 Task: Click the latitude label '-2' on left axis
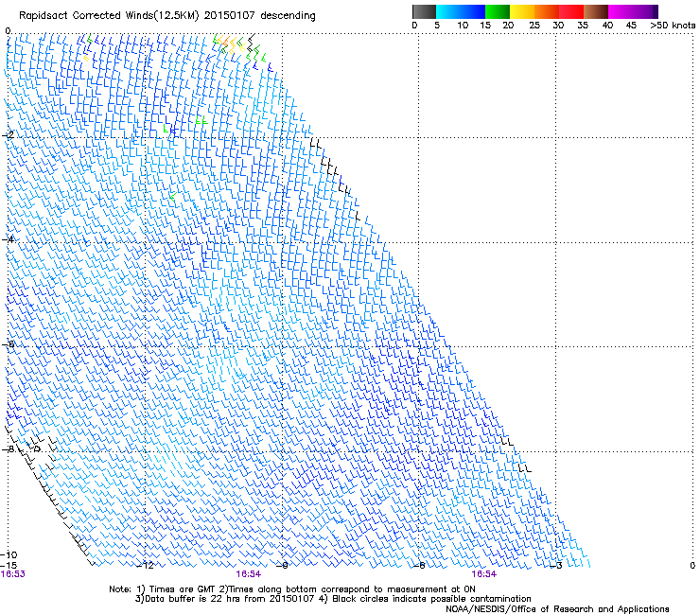tap(8, 135)
